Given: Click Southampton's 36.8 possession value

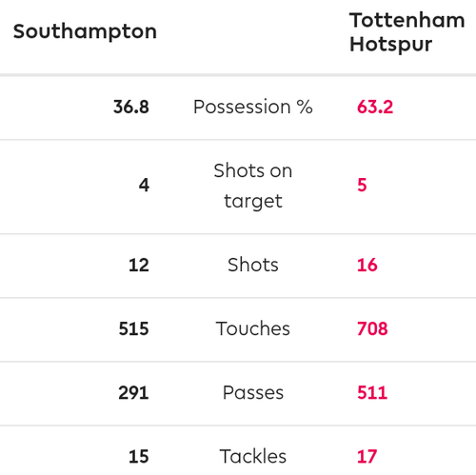Looking at the screenshot, I should tap(131, 107).
